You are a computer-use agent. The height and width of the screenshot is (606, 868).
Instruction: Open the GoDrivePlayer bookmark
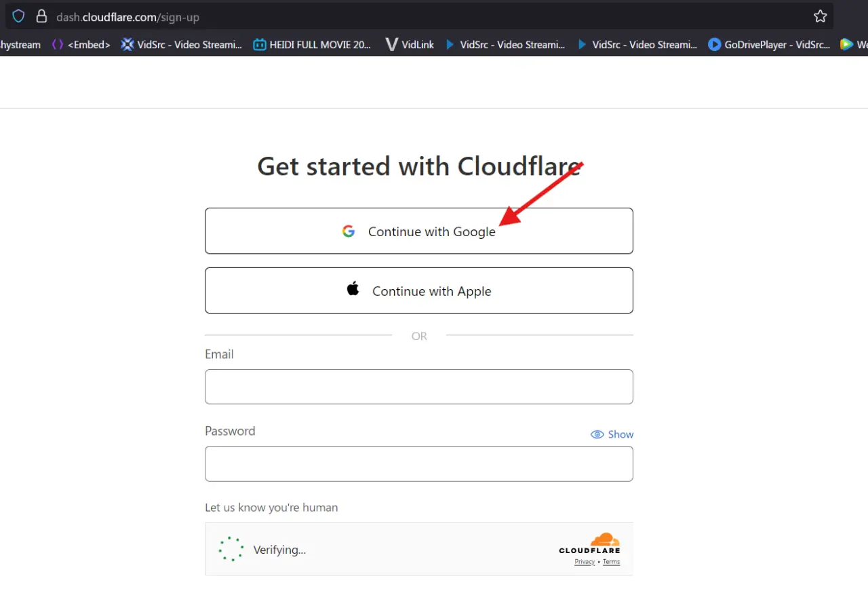point(769,45)
